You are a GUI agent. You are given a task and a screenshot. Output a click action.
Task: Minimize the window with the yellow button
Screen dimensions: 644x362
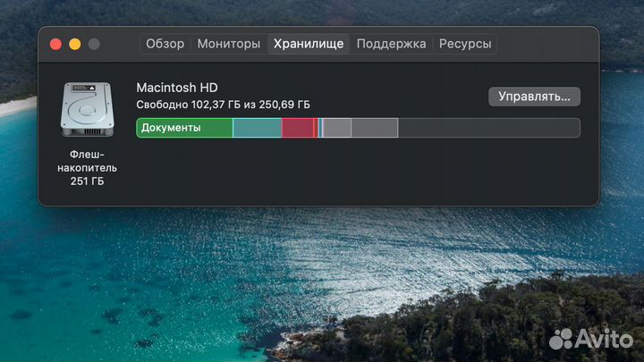tap(75, 44)
